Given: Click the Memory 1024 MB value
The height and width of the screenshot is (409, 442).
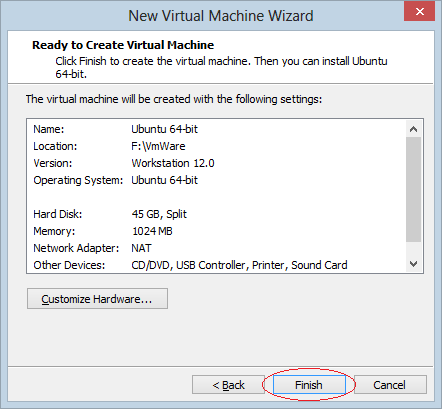Looking at the screenshot, I should pos(152,231).
